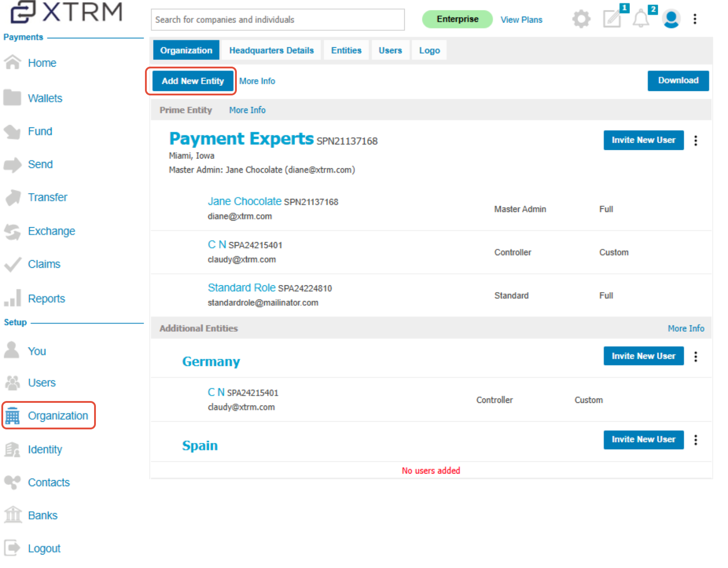Open the Identity icon in sidebar

pos(13,449)
